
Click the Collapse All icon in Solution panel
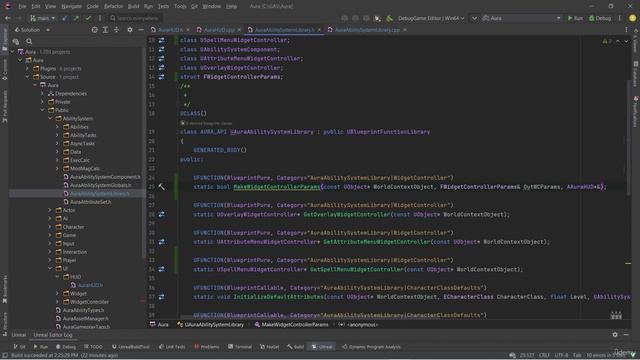(x=116, y=30)
